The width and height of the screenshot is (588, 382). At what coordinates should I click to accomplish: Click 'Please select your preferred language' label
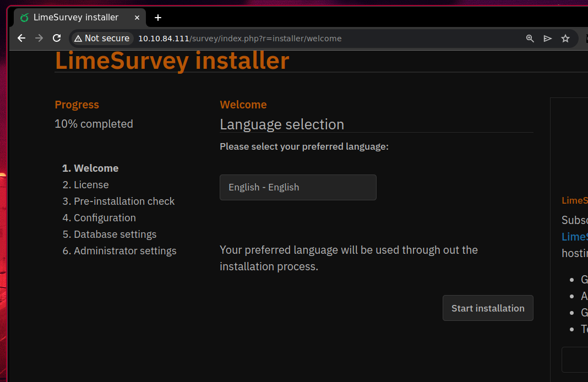pyautogui.click(x=304, y=146)
